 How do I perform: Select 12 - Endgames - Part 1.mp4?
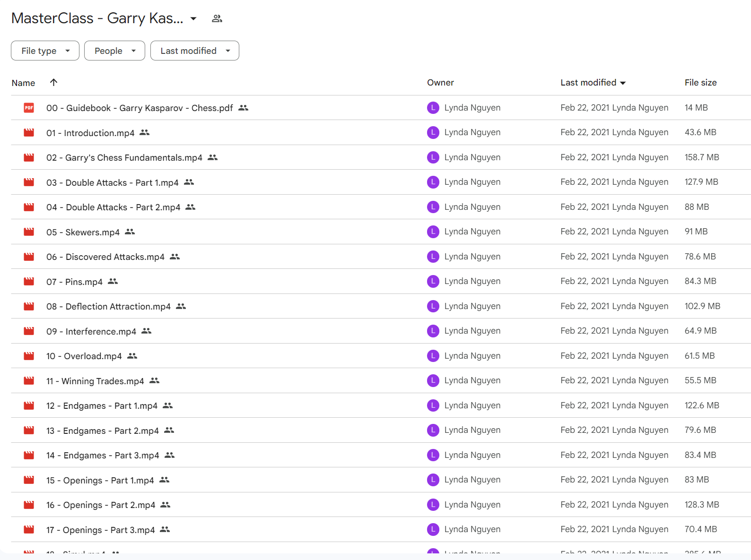pos(102,406)
